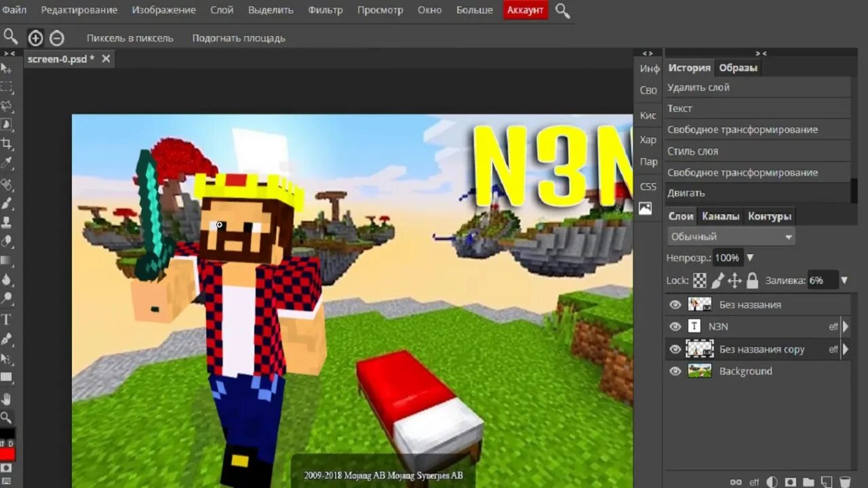The image size is (868, 488).
Task: Select the Pen tool
Action: coord(6,339)
